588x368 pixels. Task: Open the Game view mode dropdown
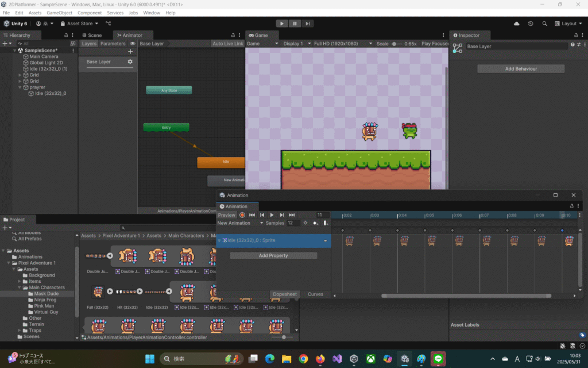pyautogui.click(x=262, y=44)
